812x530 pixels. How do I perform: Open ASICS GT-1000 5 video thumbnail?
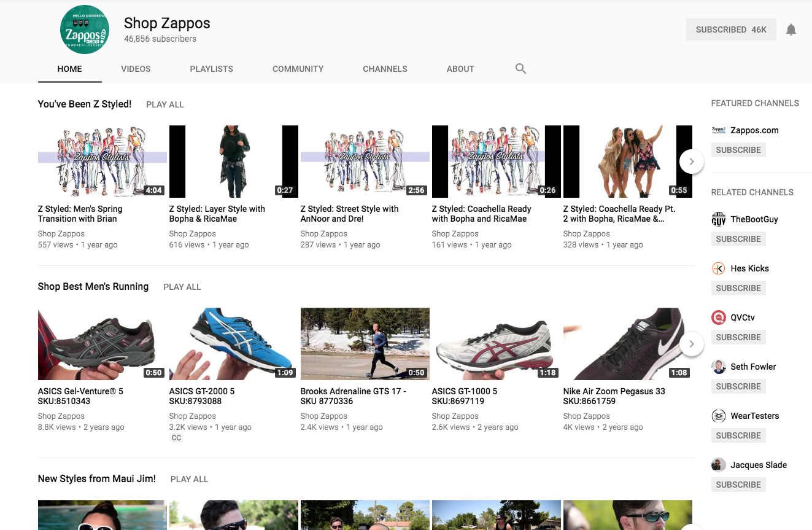click(497, 344)
